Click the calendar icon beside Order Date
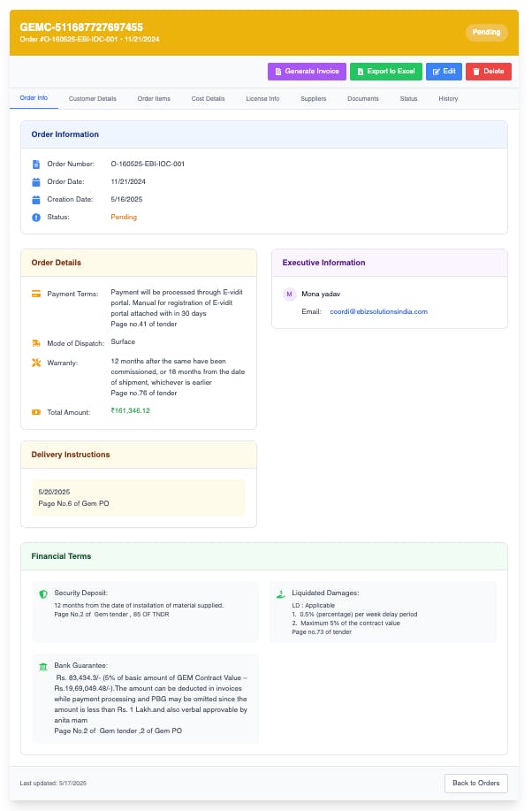The height and width of the screenshot is (811, 532). [x=36, y=181]
